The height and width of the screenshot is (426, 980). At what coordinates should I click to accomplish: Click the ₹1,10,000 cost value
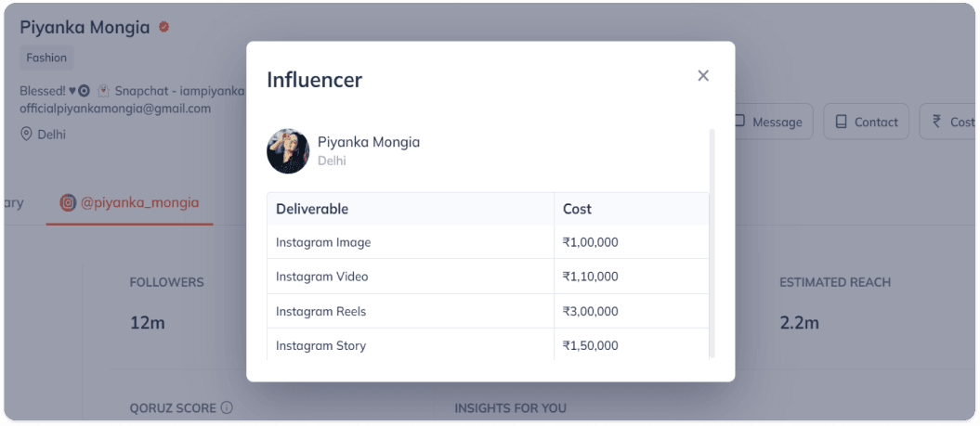coord(590,277)
